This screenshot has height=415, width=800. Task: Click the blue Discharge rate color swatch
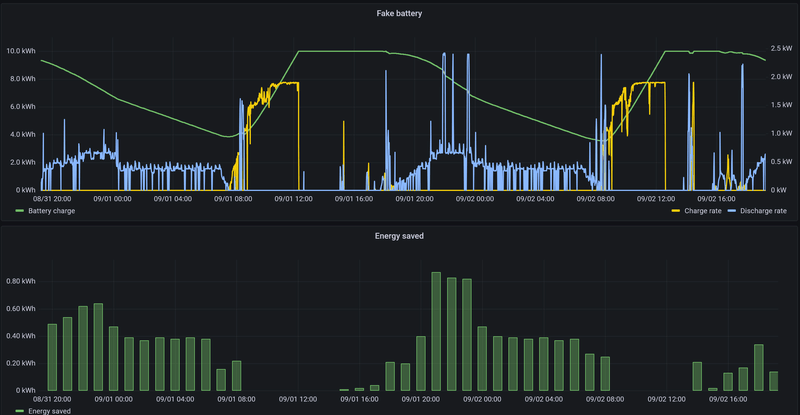[732, 211]
